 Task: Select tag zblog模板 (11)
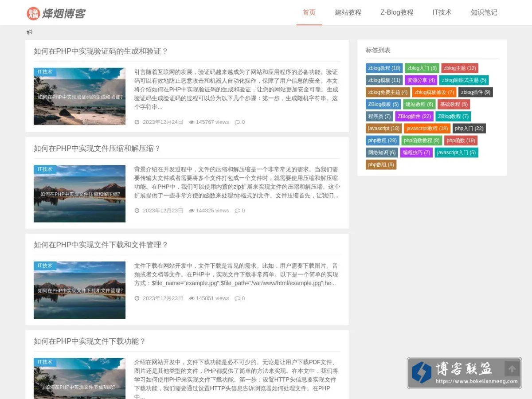pyautogui.click(x=384, y=80)
